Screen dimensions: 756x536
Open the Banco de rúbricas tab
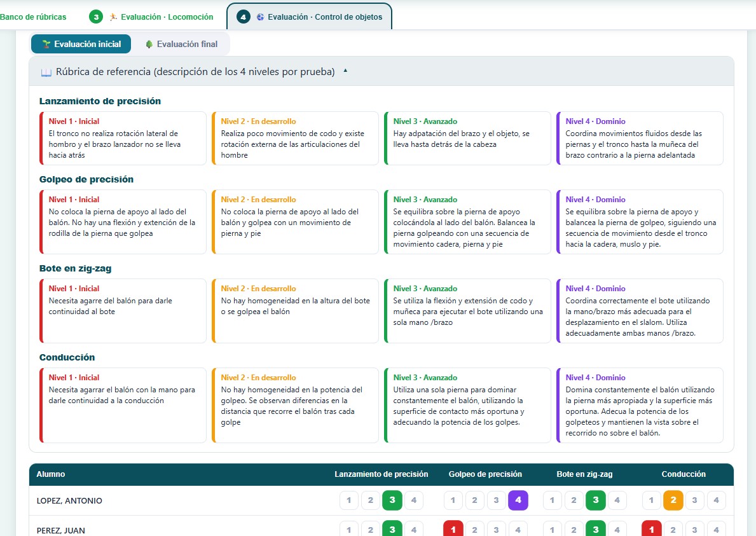(33, 17)
